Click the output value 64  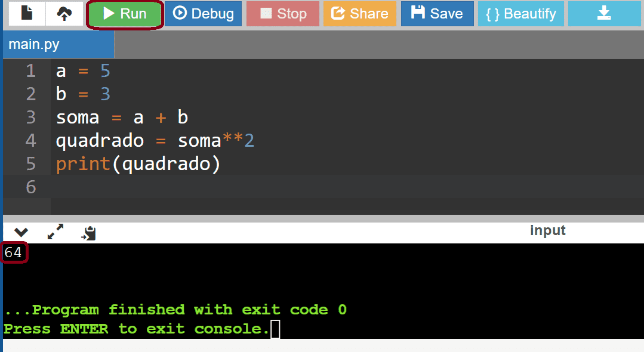(13, 253)
